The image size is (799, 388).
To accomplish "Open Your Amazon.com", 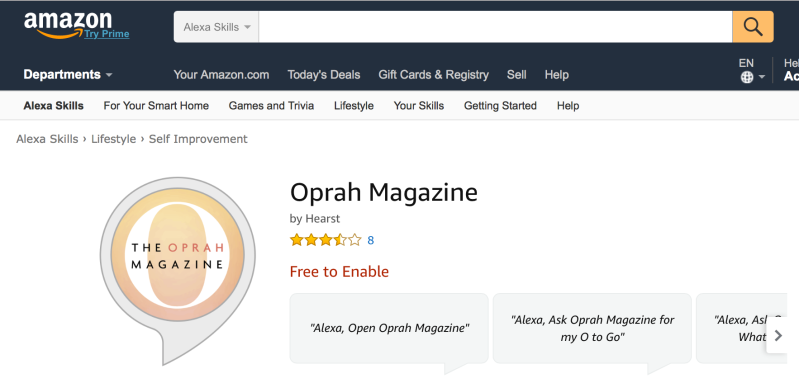I will (221, 74).
